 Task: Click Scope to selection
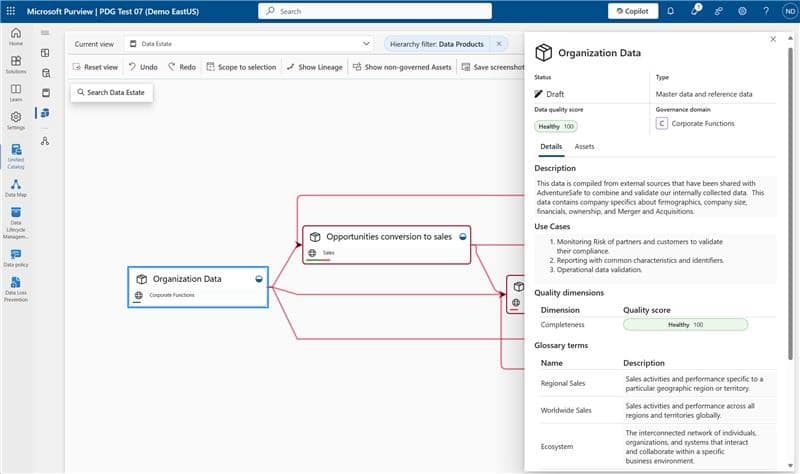pos(241,67)
